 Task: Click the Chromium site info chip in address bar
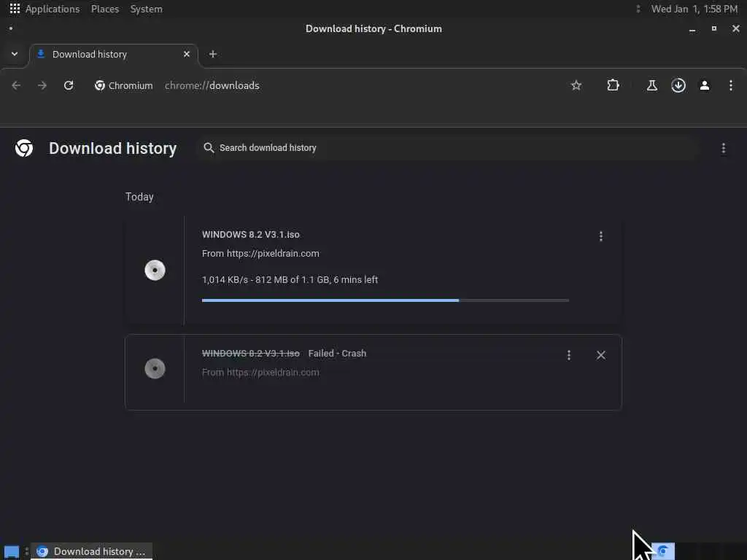pyautogui.click(x=124, y=86)
